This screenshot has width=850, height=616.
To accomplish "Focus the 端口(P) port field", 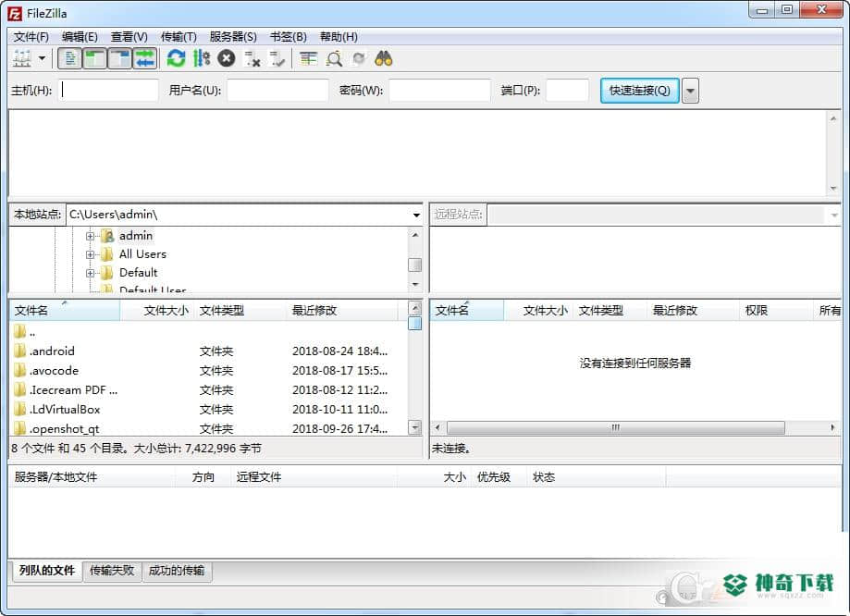I will coord(567,90).
